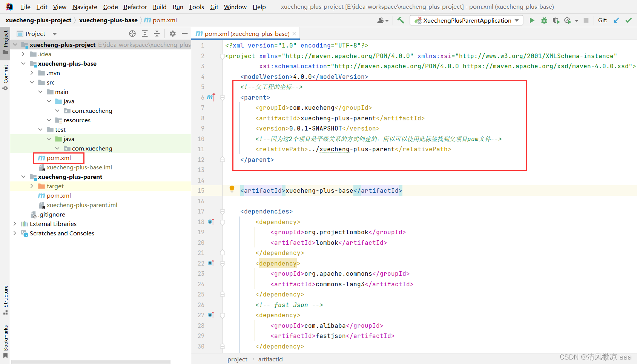Fold the dependencies block at line 17
The image size is (637, 364).
point(223,212)
